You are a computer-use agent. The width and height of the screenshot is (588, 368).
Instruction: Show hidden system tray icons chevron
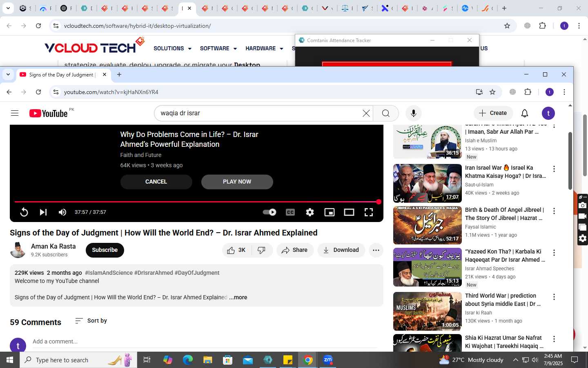[x=515, y=360]
